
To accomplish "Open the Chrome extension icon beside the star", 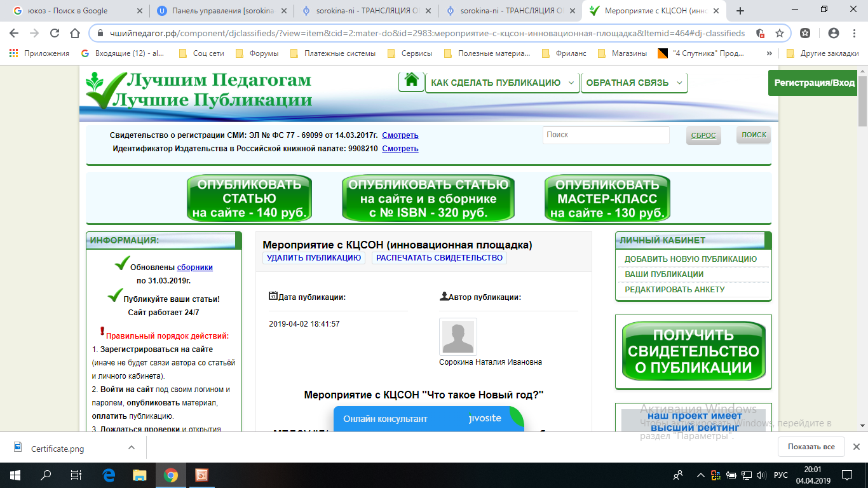I will pyautogui.click(x=805, y=33).
